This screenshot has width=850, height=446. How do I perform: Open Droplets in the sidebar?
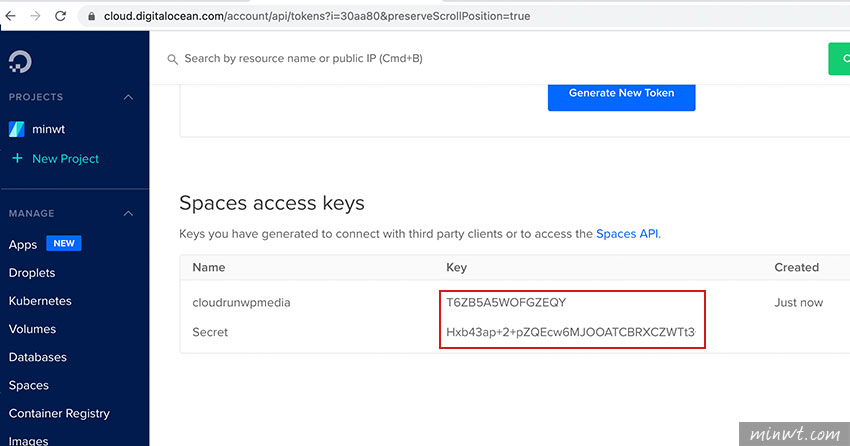click(x=32, y=273)
